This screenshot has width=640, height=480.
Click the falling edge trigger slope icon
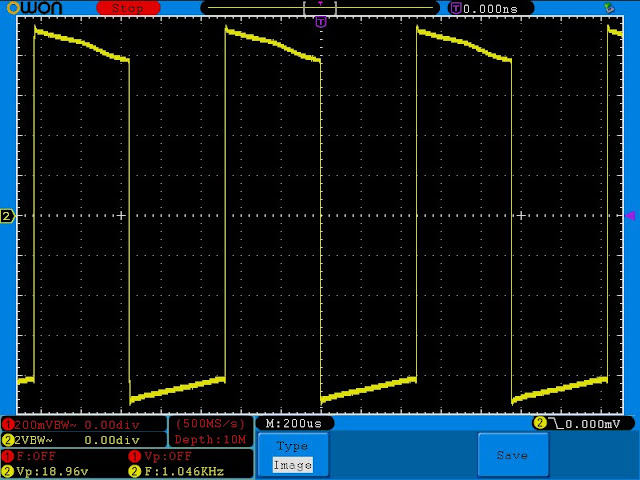[x=556, y=423]
